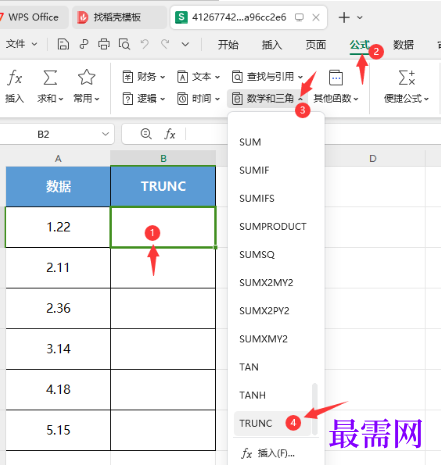
Task: Expand quick access toolbar customization chevron
Action: coord(185,44)
